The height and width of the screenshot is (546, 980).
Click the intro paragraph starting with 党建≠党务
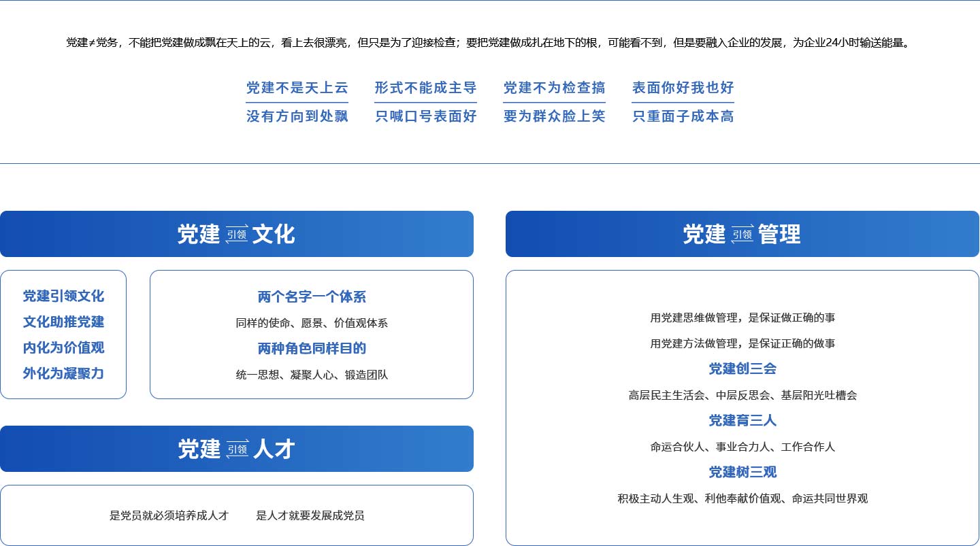click(488, 43)
